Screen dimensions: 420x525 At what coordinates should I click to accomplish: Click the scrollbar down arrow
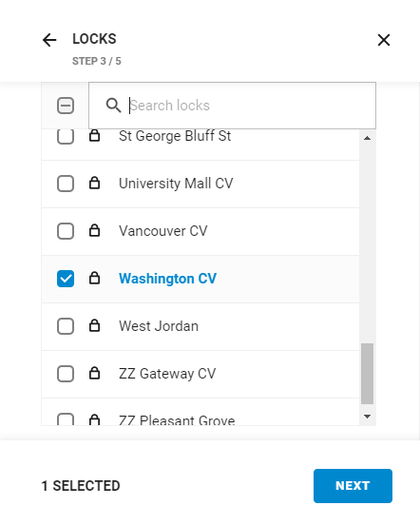(x=367, y=417)
